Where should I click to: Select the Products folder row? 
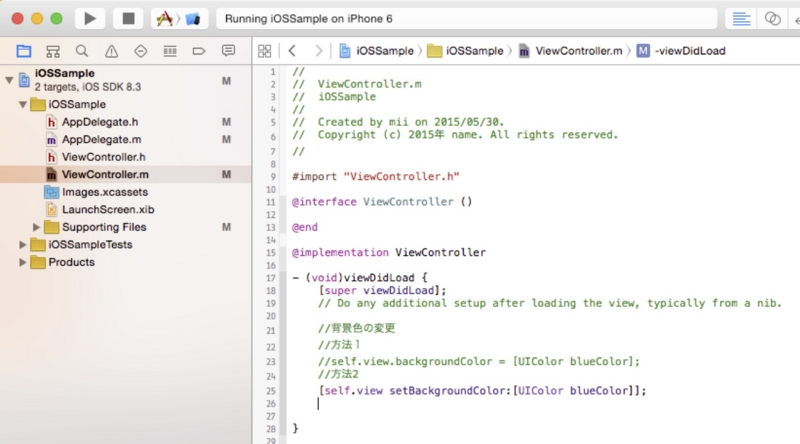tap(126, 262)
